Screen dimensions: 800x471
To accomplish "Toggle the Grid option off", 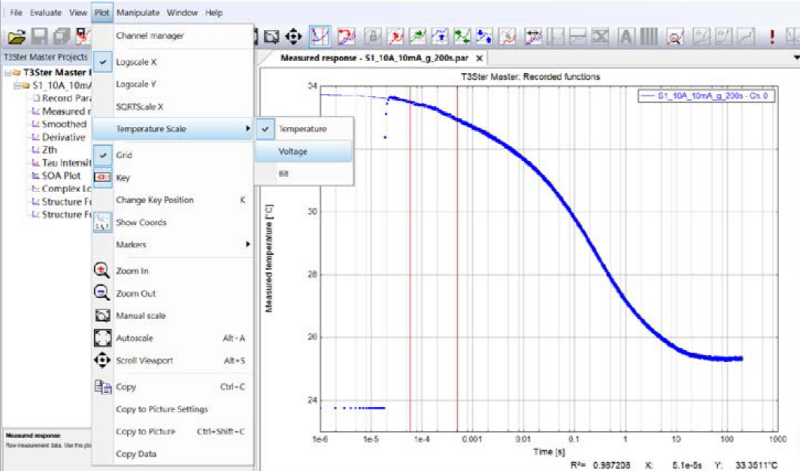I will (173, 155).
